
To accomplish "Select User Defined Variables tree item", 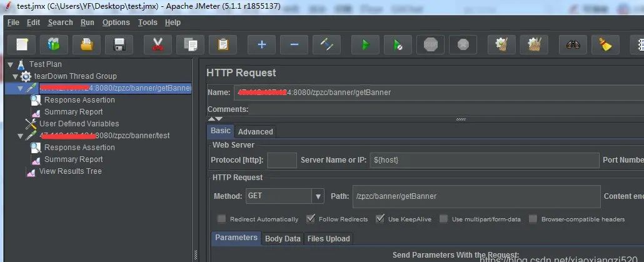I will click(79, 124).
